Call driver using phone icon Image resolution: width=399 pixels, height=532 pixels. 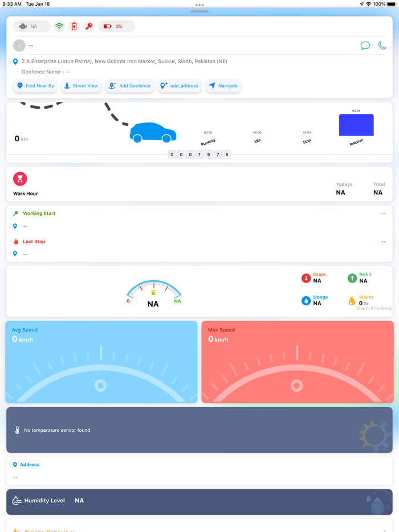point(382,46)
